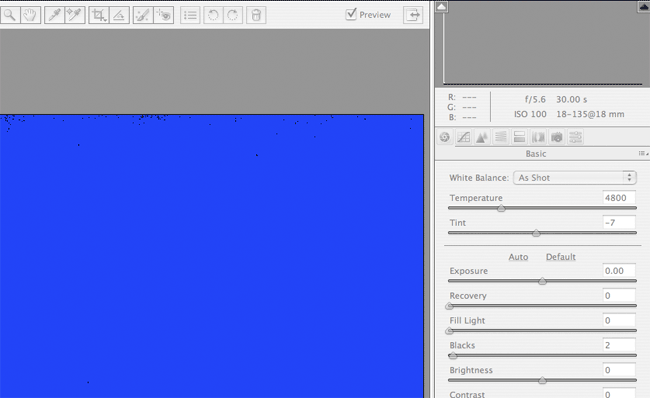Viewport: 650px width, 398px height.
Task: Click the Auto tone link
Action: point(518,257)
